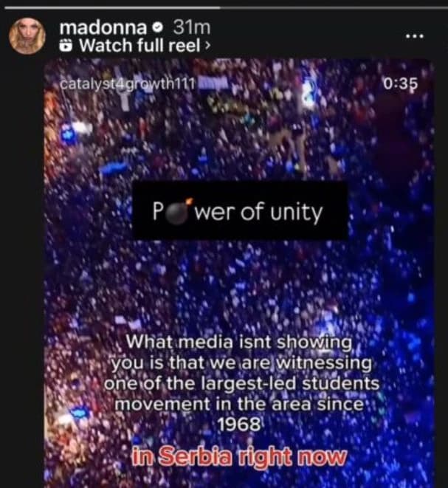The width and height of the screenshot is (448, 488).
Task: Click the 31m story timestamp
Action: (192, 28)
